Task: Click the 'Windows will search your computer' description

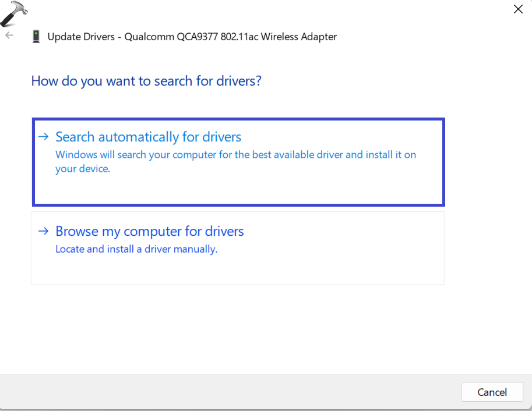Action: tap(235, 155)
